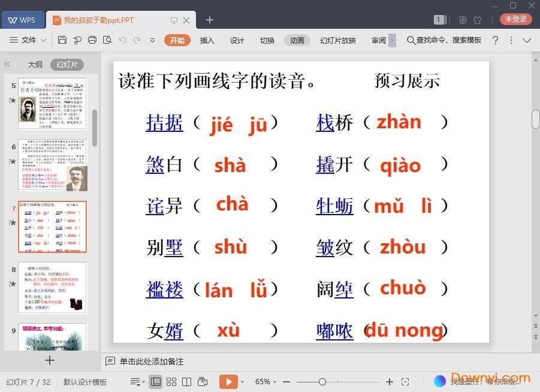Open the zoom percentage 65% dropdown

click(x=266, y=382)
